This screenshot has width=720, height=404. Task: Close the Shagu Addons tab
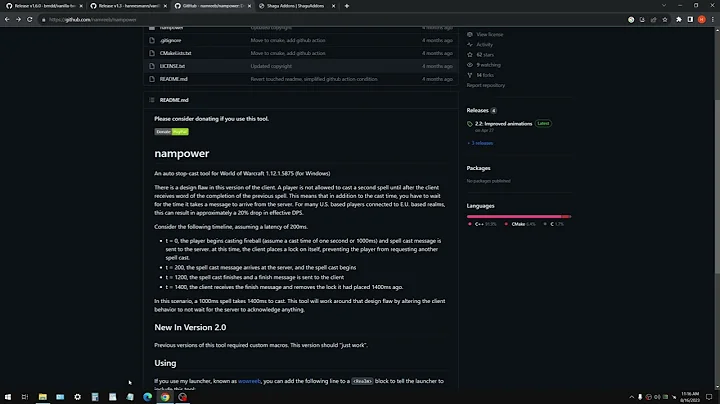(x=333, y=6)
